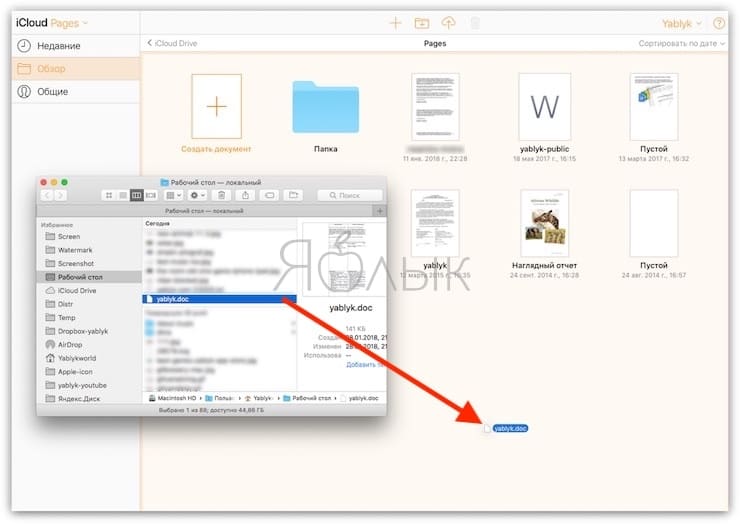Click yablyk.doc in Finder path bar
The width and height of the screenshot is (740, 524).
tap(359, 398)
